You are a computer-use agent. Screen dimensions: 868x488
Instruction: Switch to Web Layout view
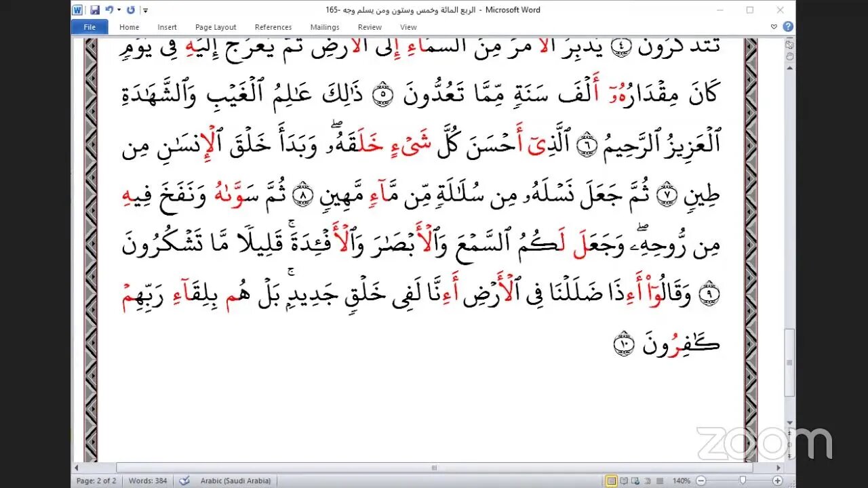click(x=635, y=481)
